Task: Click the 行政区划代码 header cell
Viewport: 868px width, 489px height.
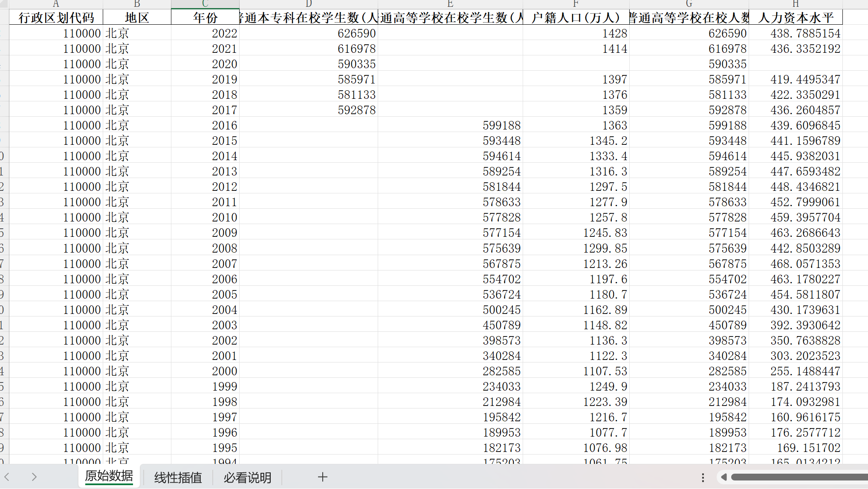Action: (x=56, y=18)
